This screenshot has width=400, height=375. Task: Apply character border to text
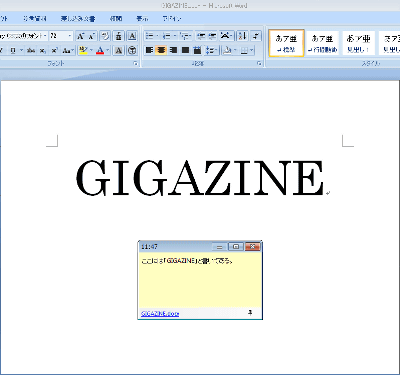(x=132, y=36)
